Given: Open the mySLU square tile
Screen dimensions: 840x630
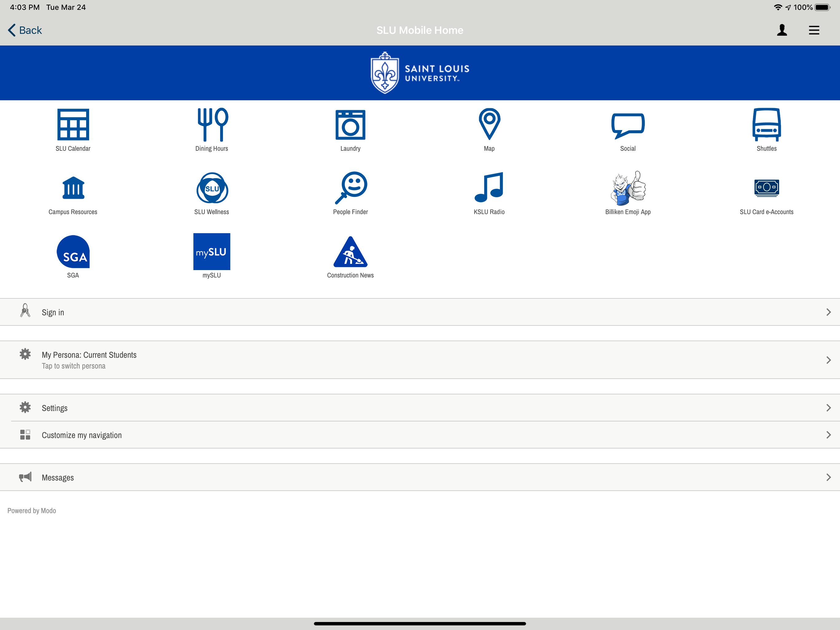Looking at the screenshot, I should click(212, 252).
